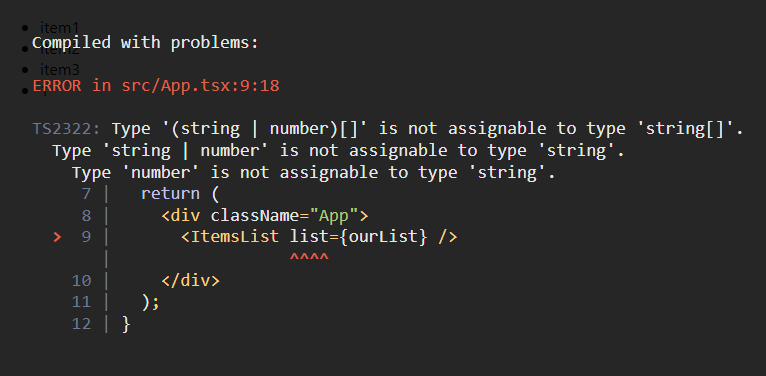Click the 'Compiled with problems:' heading
Image resolution: width=766 pixels, height=376 pixels.
coord(145,42)
